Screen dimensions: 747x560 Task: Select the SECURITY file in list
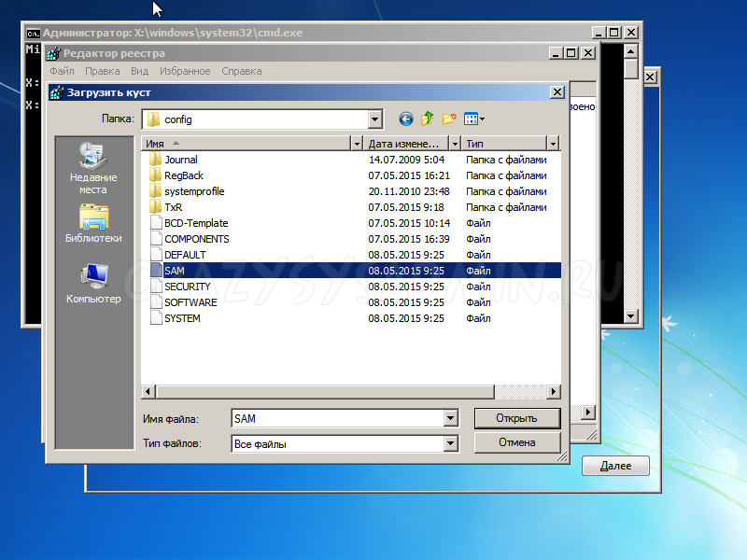pos(187,287)
